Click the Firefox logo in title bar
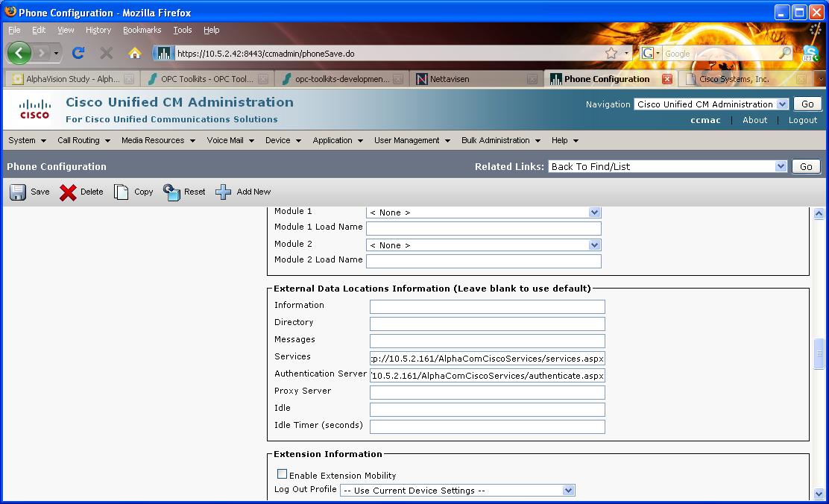 coord(10,12)
